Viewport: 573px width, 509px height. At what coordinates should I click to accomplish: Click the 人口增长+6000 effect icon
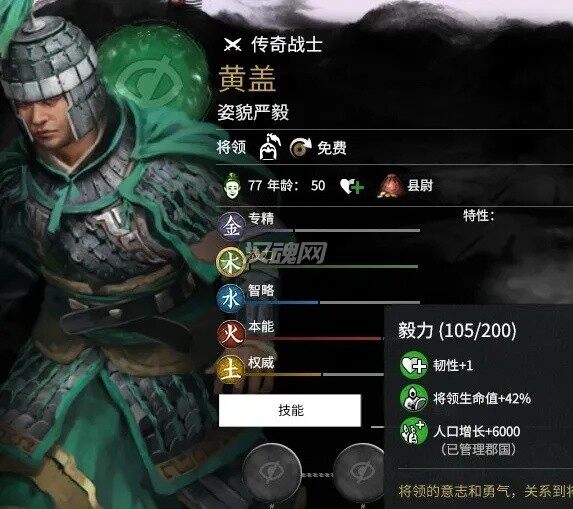click(x=414, y=431)
